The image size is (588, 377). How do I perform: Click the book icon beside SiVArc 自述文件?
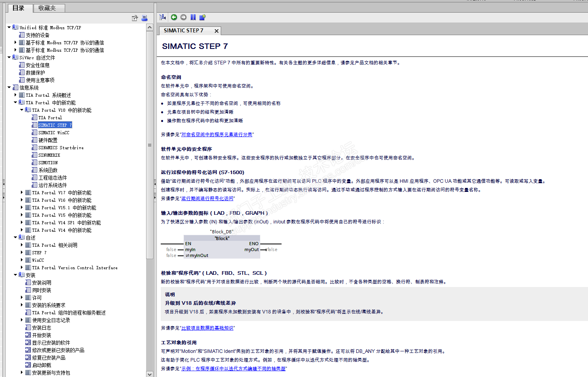[x=15, y=58]
